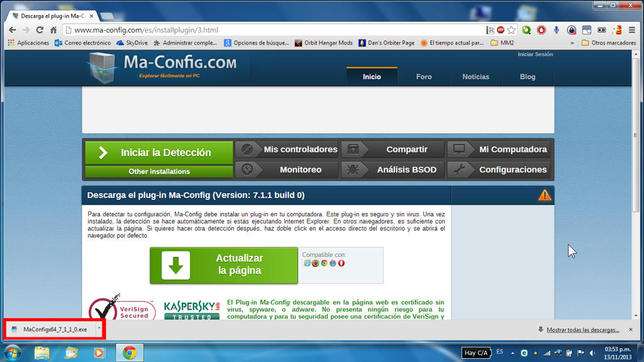Open Análisis BSOD section
This screenshot has height=362, width=644.
(x=392, y=170)
